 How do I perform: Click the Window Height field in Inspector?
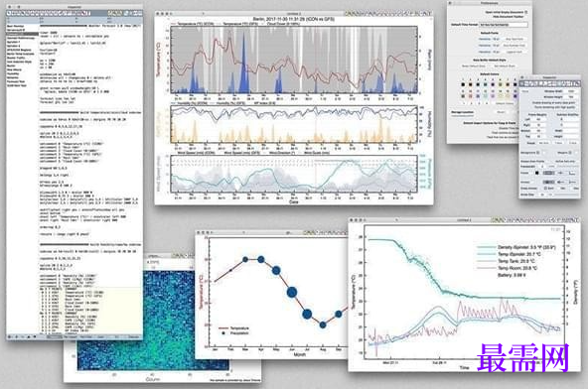pos(571,97)
